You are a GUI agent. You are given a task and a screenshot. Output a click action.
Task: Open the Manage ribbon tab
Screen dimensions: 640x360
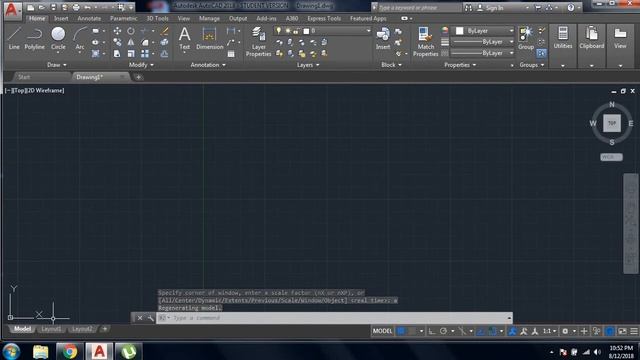[x=209, y=18]
